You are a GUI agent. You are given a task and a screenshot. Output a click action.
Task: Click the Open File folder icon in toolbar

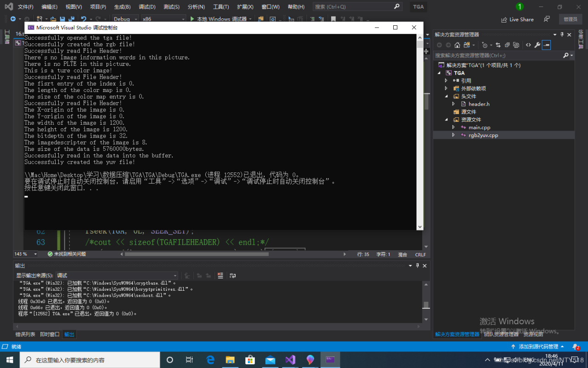tap(54, 19)
